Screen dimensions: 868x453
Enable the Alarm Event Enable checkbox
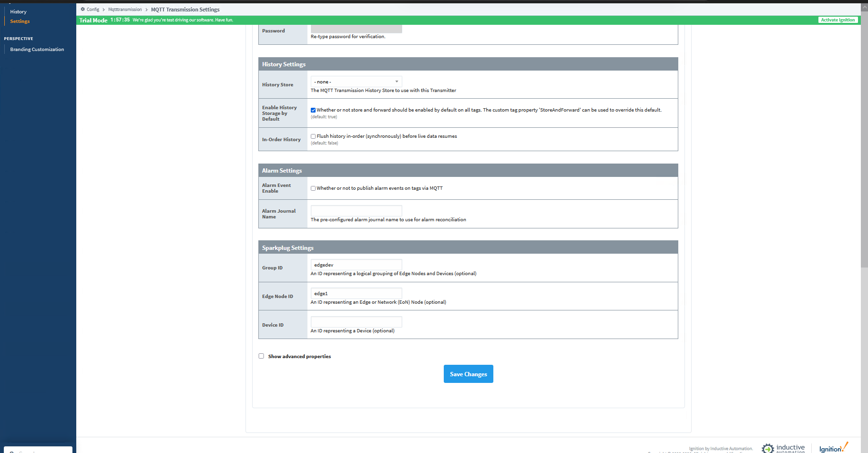[x=313, y=188]
